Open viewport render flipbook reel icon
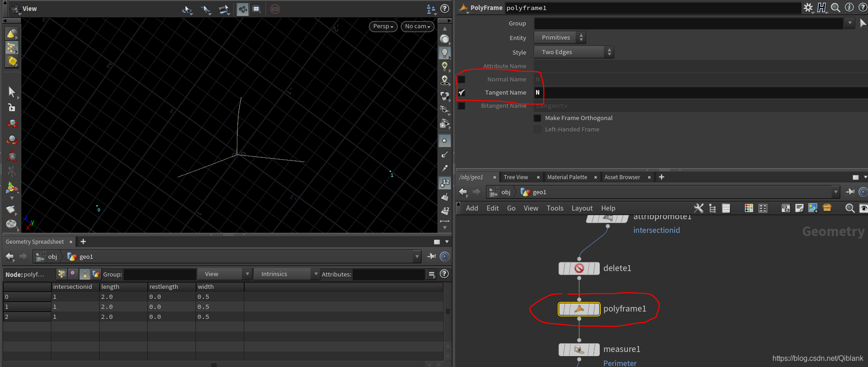Viewport: 868px width, 367px height. click(x=11, y=223)
